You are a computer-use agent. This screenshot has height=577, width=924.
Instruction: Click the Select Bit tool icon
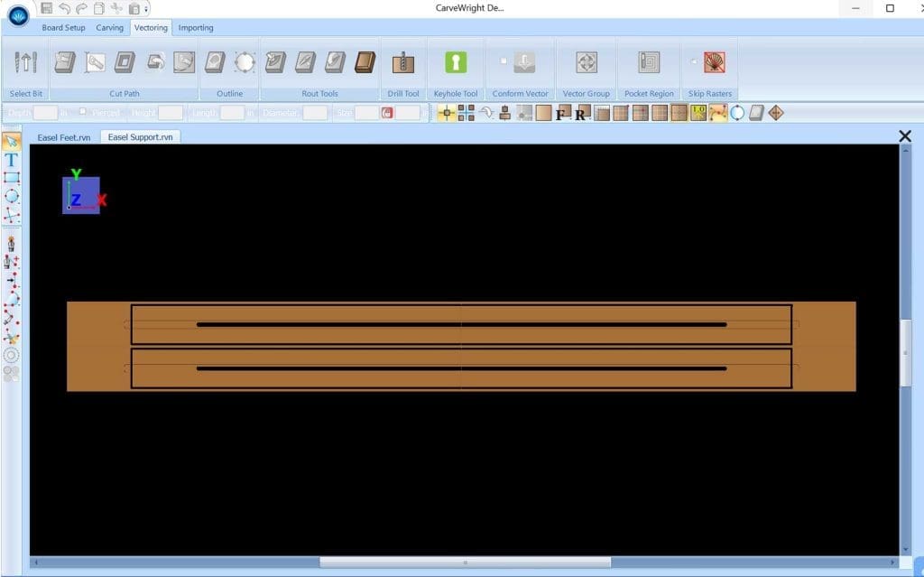point(26,62)
